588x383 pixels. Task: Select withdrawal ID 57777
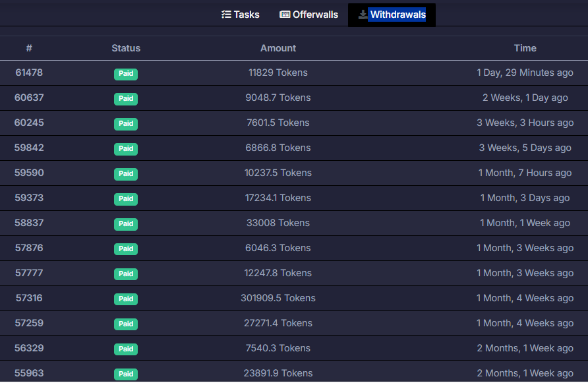[29, 273]
